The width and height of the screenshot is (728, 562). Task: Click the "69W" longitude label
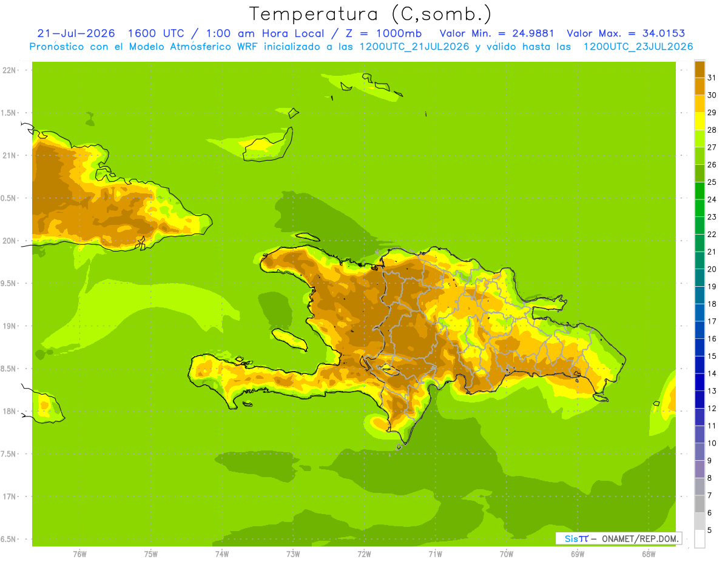pyautogui.click(x=578, y=554)
